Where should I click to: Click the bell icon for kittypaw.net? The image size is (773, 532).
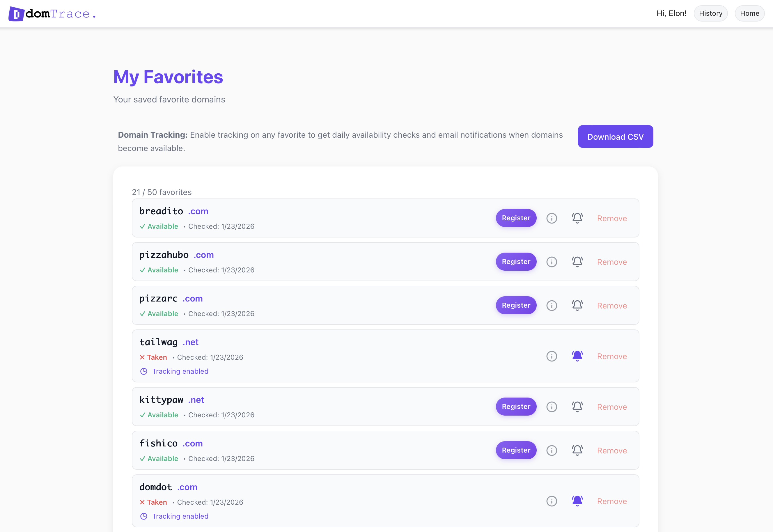[577, 406]
